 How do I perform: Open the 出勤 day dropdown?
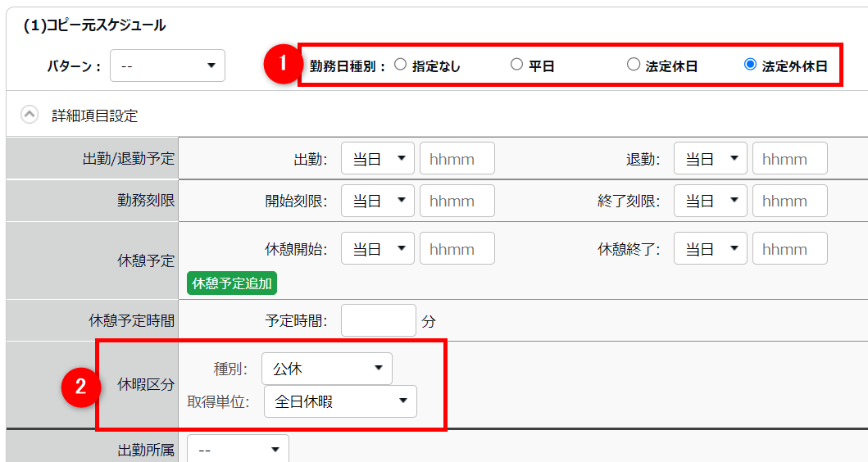tap(378, 159)
